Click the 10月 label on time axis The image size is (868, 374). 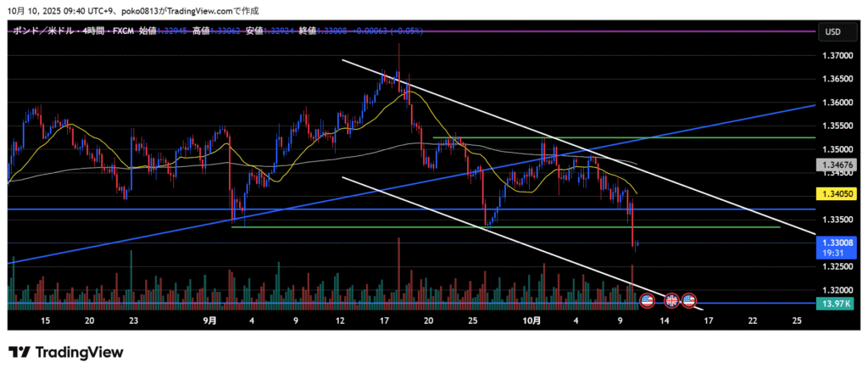click(x=531, y=321)
